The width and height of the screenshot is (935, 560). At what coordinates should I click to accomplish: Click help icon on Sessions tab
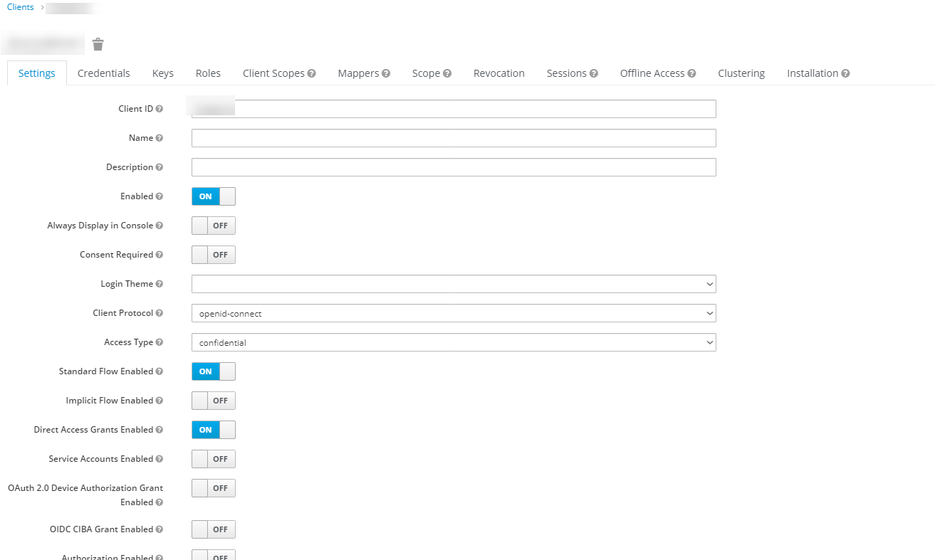click(x=594, y=73)
